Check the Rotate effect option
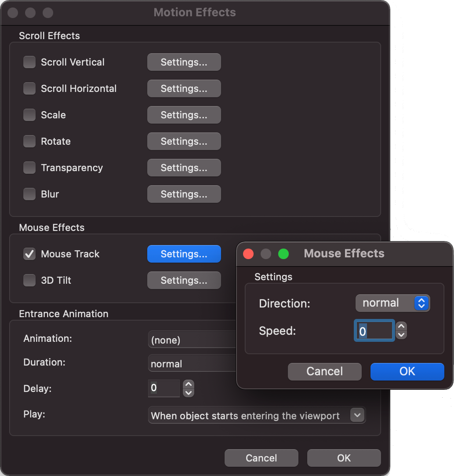The height and width of the screenshot is (476, 454). point(29,141)
